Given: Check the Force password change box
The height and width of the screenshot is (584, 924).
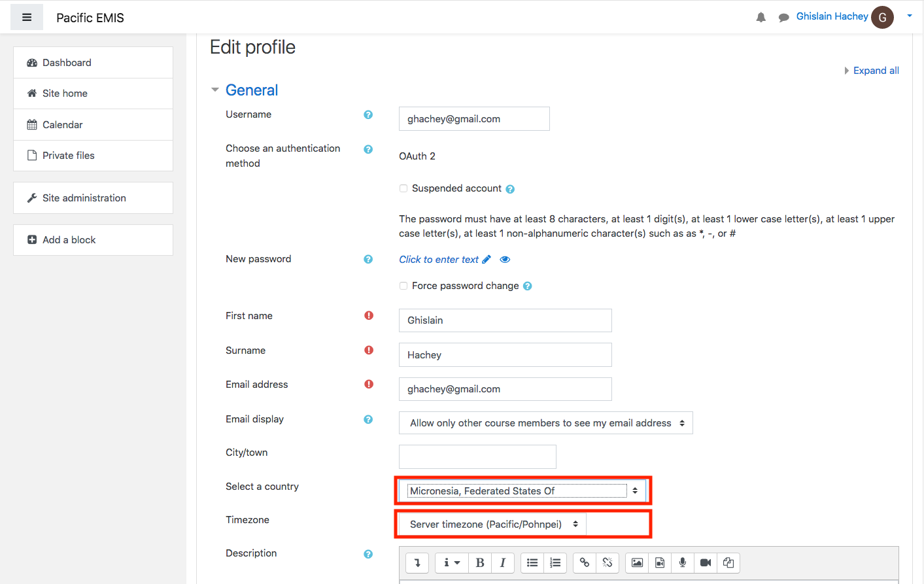Looking at the screenshot, I should click(x=403, y=286).
